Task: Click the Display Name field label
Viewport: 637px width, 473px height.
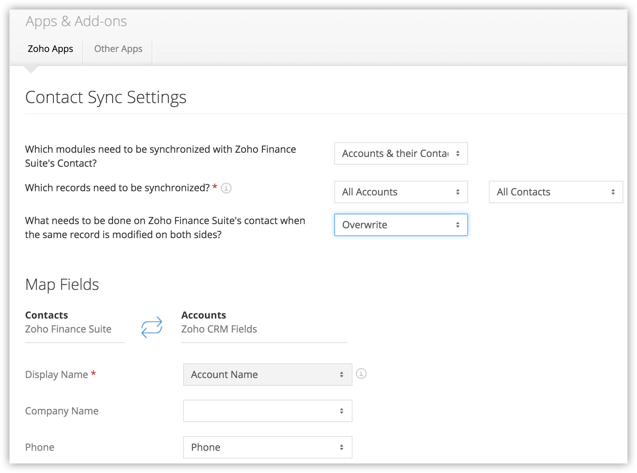Action: [x=58, y=375]
